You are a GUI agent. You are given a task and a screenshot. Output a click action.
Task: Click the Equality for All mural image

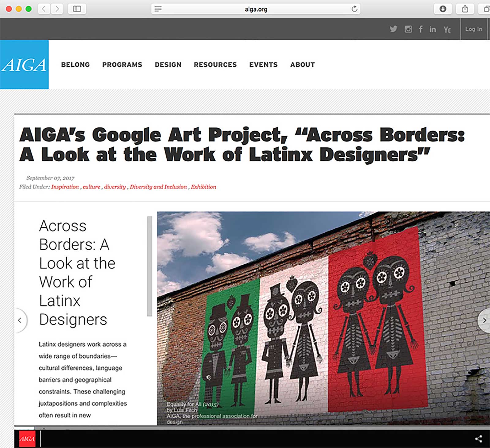tap(323, 318)
